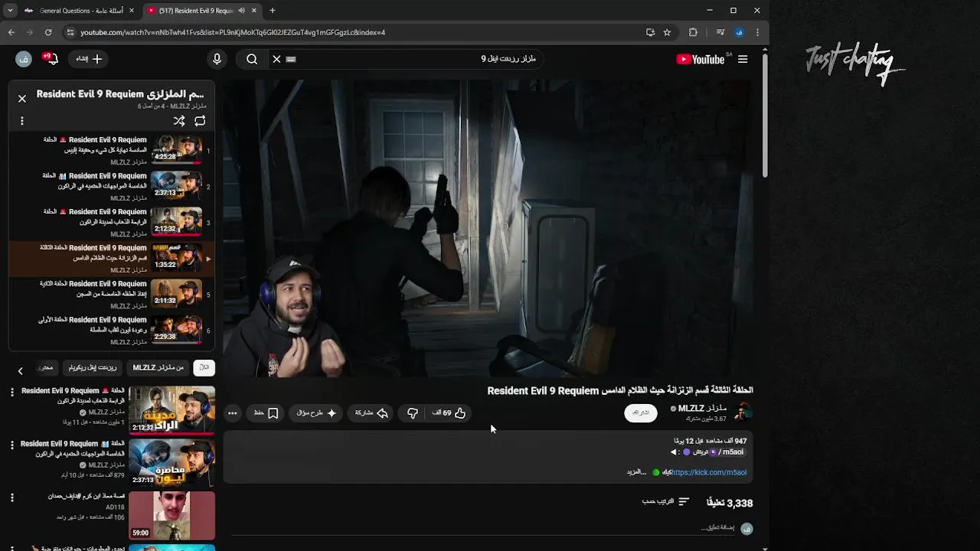980x551 pixels.
Task: Open the MLZLZ channel avatar
Action: (x=743, y=413)
